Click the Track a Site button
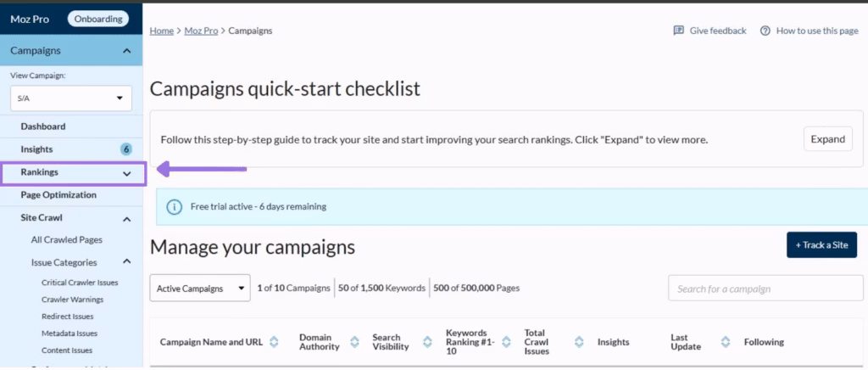The width and height of the screenshot is (868, 370). [x=821, y=245]
